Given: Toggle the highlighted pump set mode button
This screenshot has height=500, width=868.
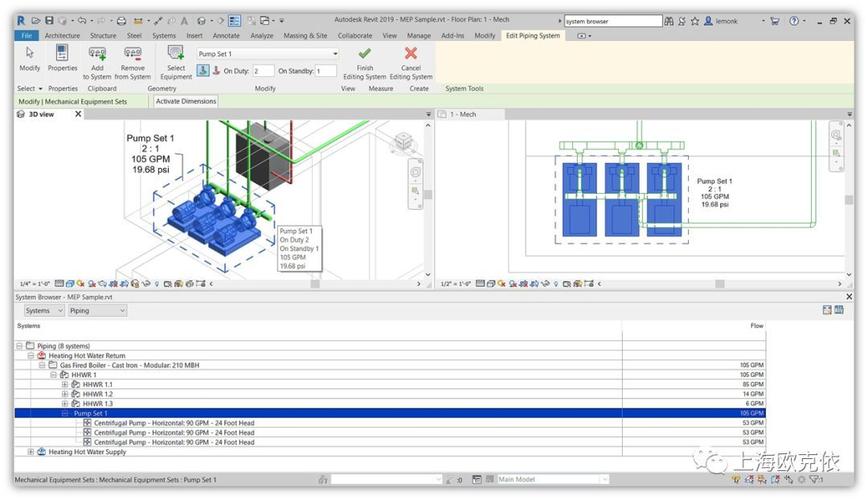Looking at the screenshot, I should (x=203, y=70).
